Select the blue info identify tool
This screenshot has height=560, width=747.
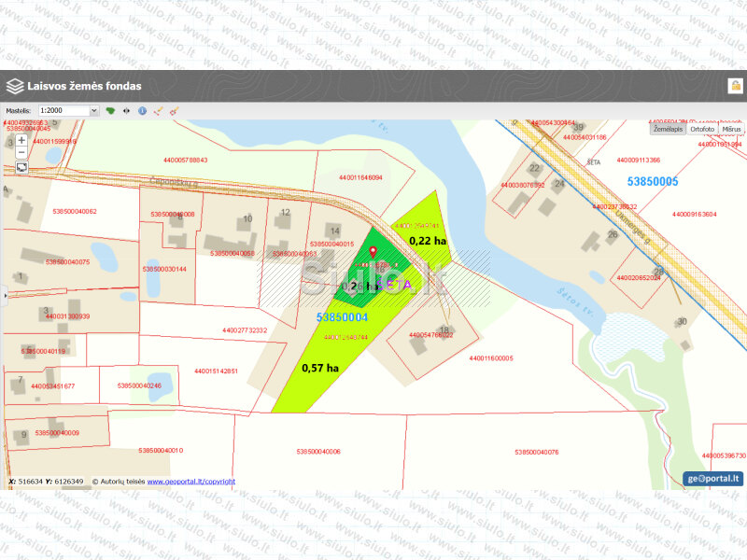click(x=143, y=110)
